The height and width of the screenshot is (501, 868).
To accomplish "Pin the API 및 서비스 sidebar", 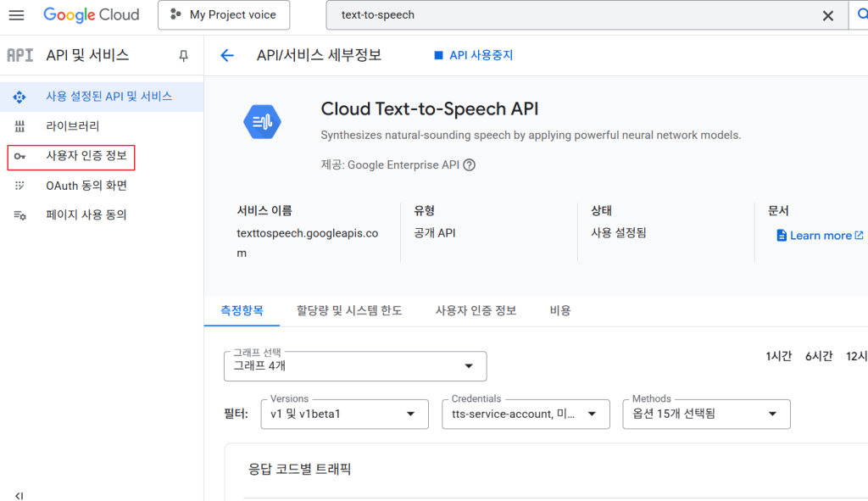I will click(x=183, y=56).
